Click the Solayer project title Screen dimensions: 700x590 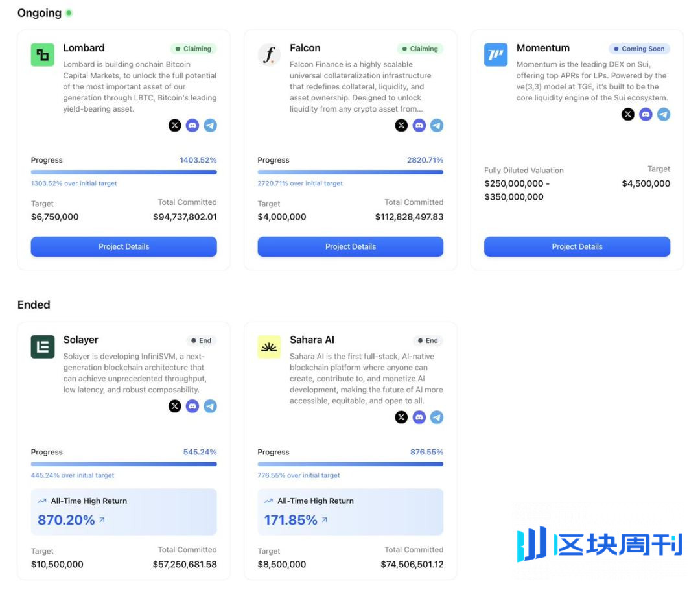(x=81, y=340)
